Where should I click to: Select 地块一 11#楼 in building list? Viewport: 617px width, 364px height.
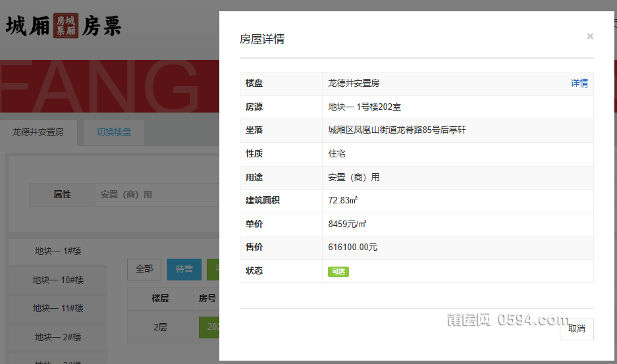(58, 308)
